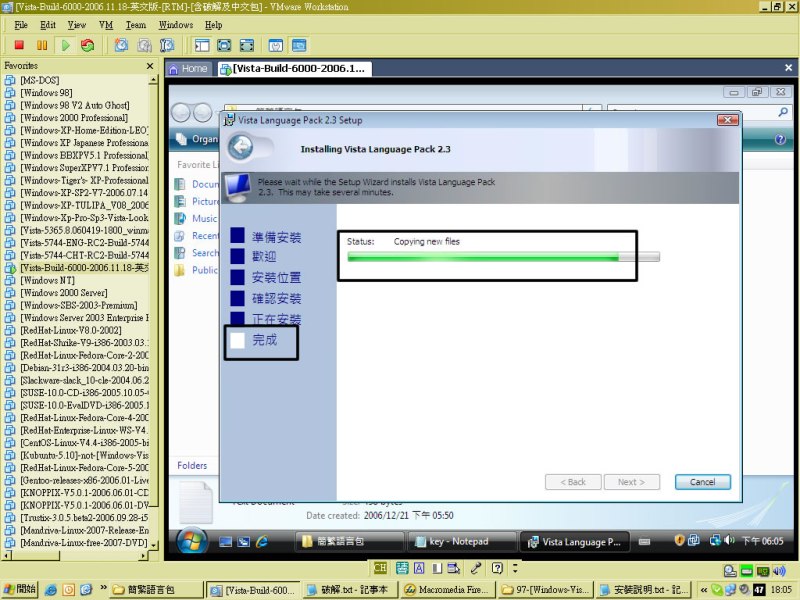Click Favorites list scroll down arrow
This screenshot has width=800, height=600.
point(153,545)
